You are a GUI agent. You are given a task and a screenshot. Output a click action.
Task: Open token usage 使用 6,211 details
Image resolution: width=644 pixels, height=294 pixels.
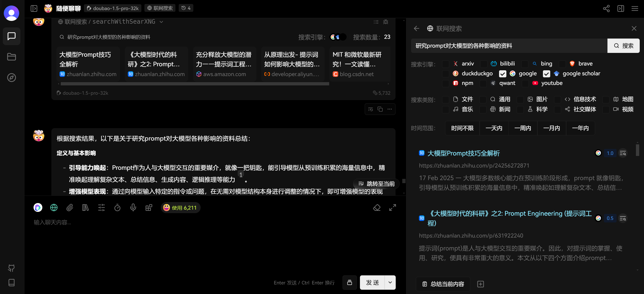point(180,208)
